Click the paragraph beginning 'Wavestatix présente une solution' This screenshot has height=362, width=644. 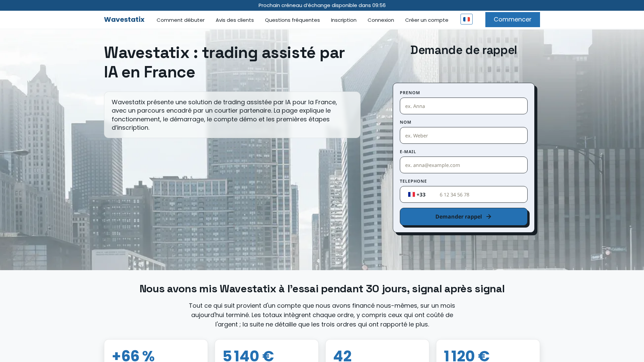(x=224, y=115)
